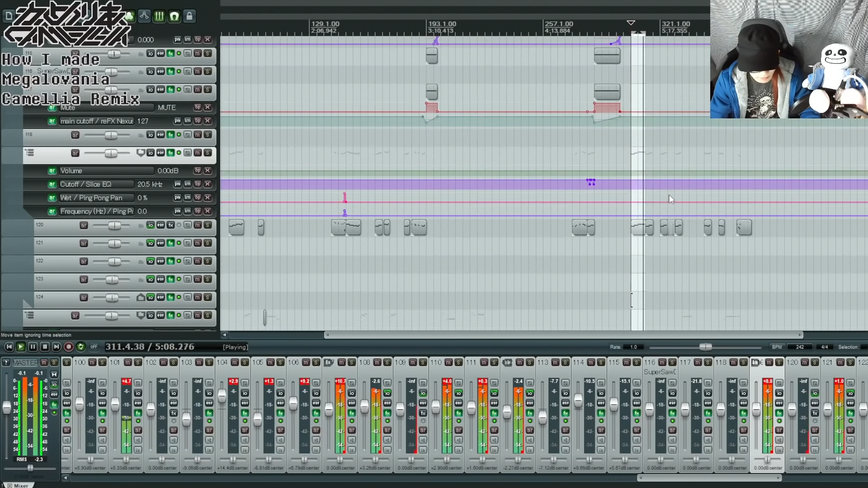Cycle folder state icon on track 122
Screen dimensions: 868x488
pos(141,262)
